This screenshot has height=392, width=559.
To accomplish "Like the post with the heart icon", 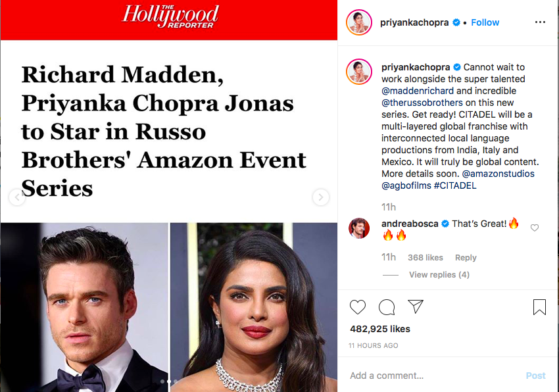I will (x=358, y=307).
